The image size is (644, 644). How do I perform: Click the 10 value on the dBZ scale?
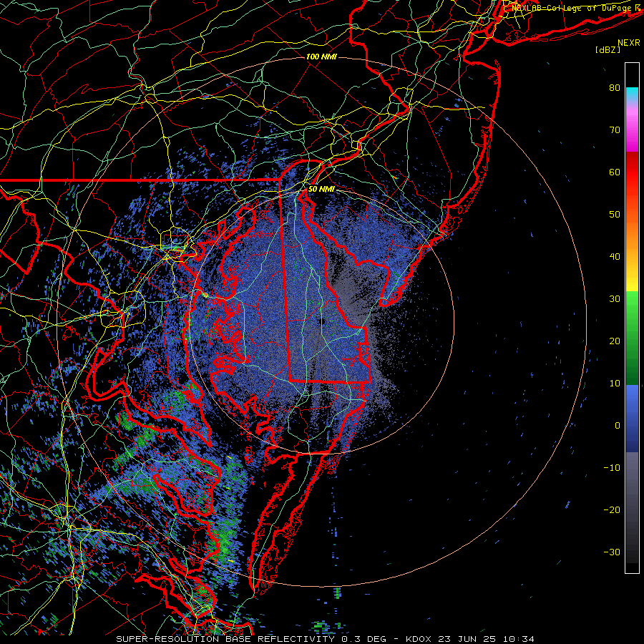click(615, 384)
